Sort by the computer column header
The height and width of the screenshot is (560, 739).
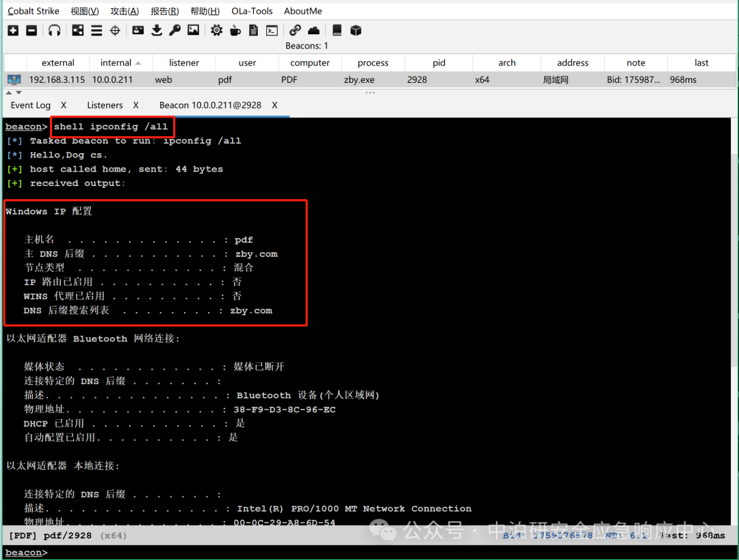[310, 63]
